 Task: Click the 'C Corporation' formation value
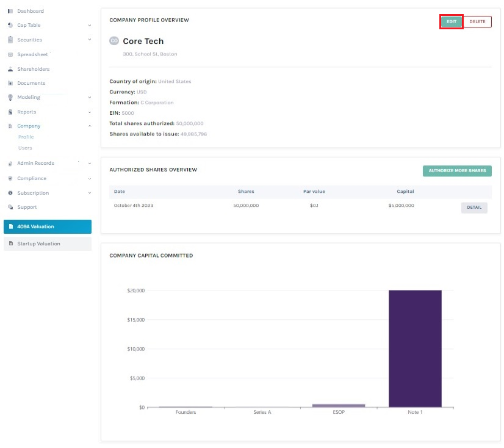click(x=157, y=103)
